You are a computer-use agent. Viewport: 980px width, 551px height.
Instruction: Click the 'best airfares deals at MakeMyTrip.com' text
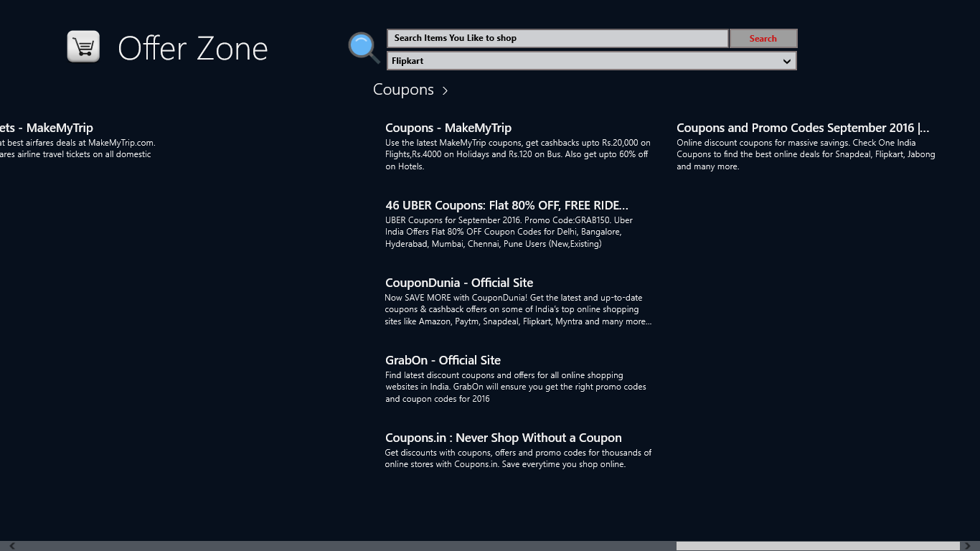tap(77, 149)
